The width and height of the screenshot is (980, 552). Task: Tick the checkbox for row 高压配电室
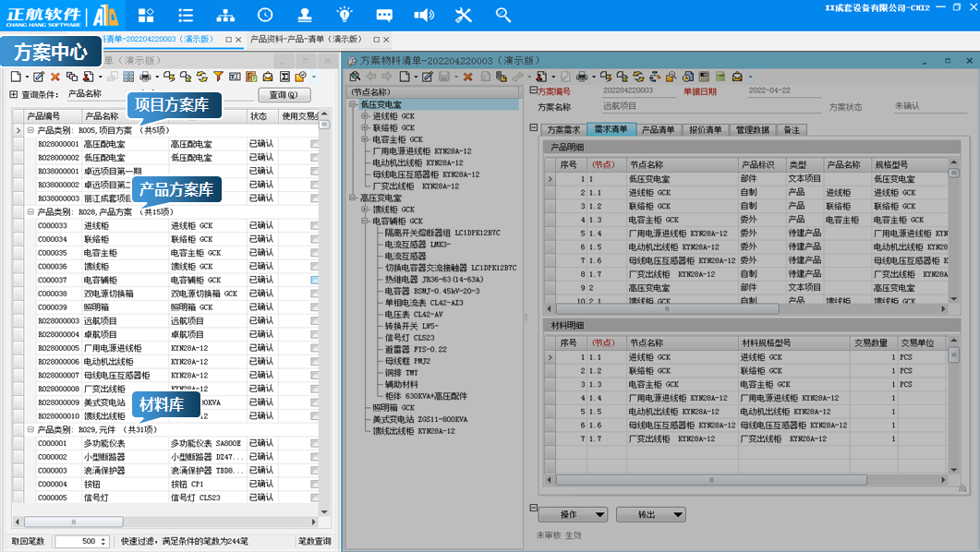click(x=315, y=145)
